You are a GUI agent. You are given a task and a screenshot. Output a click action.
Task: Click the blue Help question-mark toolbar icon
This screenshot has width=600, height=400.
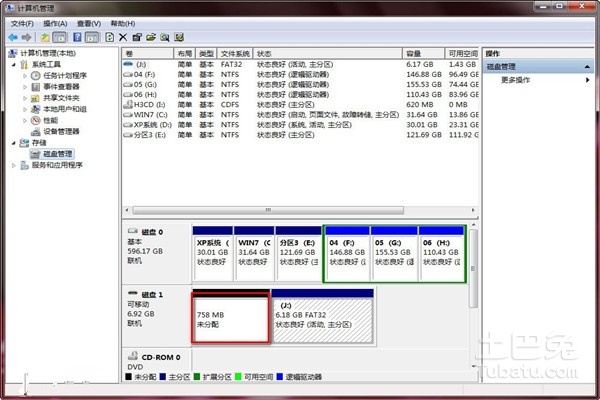(78, 37)
